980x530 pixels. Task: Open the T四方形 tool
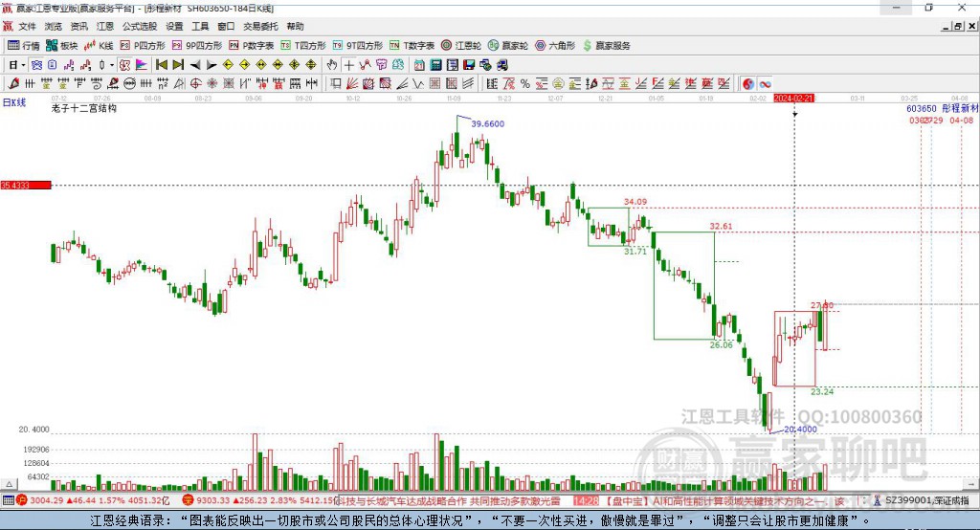(x=303, y=46)
